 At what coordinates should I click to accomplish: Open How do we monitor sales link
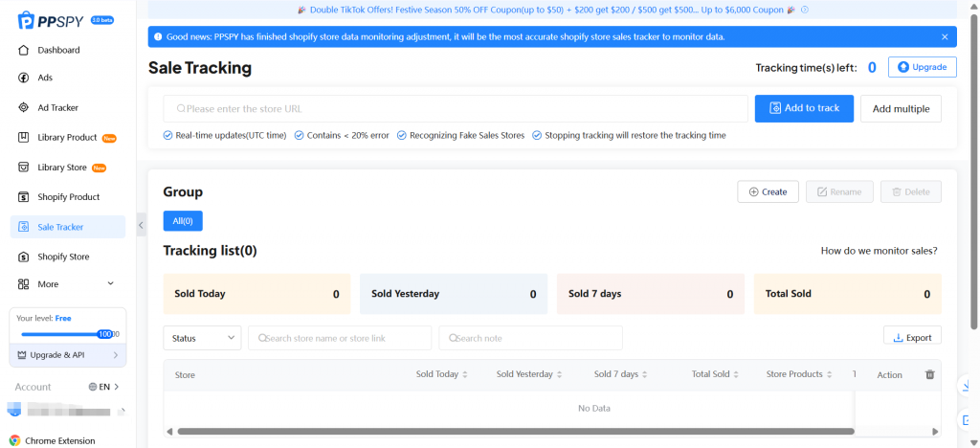pos(879,251)
